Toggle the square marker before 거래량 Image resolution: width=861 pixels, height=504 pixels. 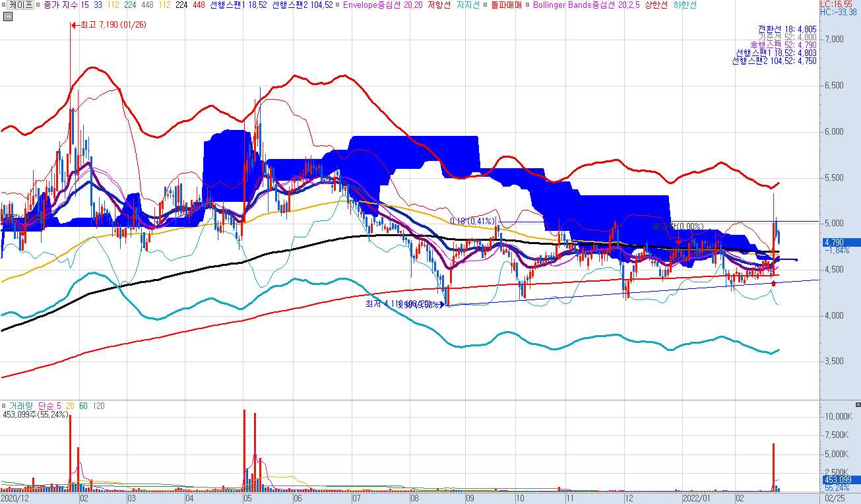click(x=3, y=406)
